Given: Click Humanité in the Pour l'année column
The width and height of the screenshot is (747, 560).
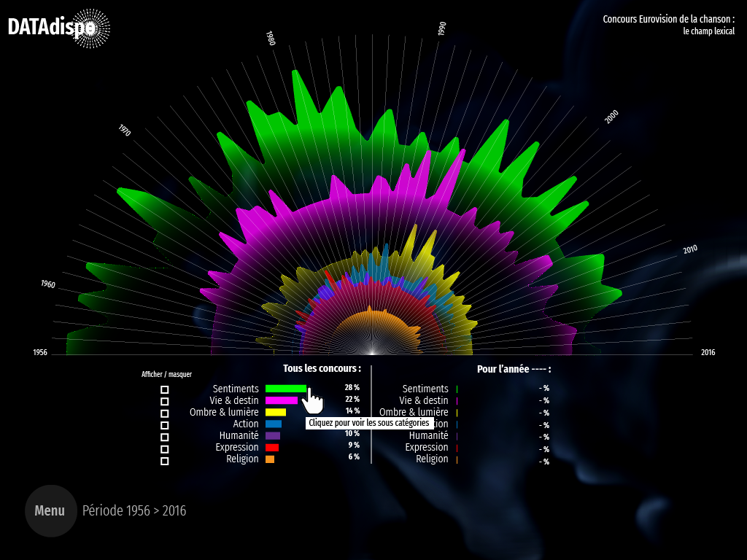Looking at the screenshot, I should [428, 435].
